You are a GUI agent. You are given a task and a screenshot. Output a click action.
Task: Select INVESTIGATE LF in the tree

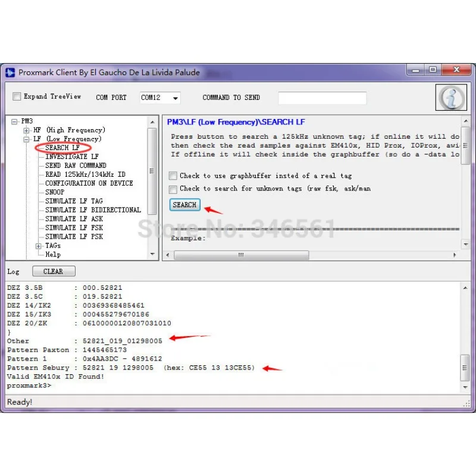(x=72, y=156)
